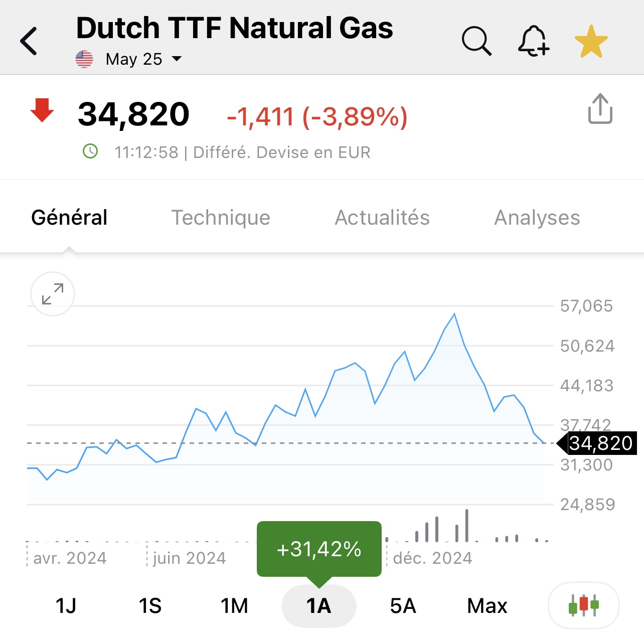Choose the Max time range

[x=487, y=606]
